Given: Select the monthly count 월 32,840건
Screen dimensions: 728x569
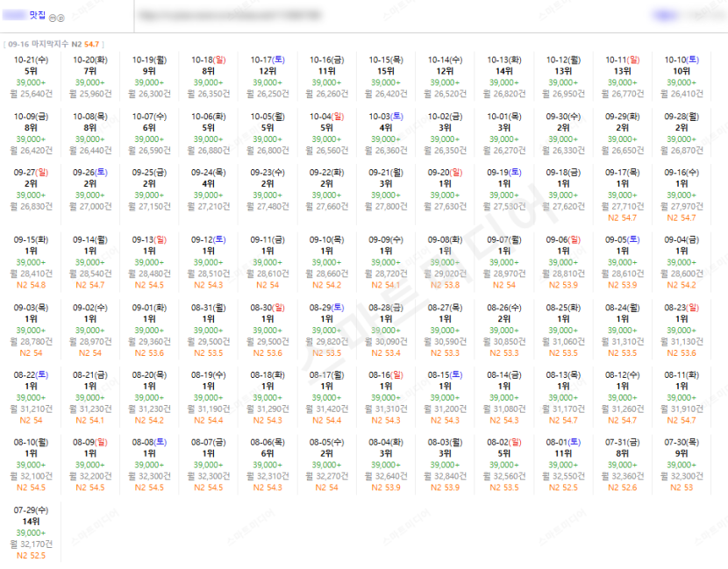Looking at the screenshot, I should point(446,476).
